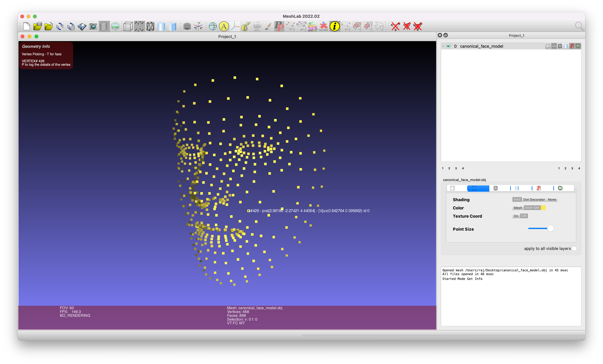Click the undock button of Project_1 panel
The width and height of the screenshot is (603, 364).
(x=446, y=35)
